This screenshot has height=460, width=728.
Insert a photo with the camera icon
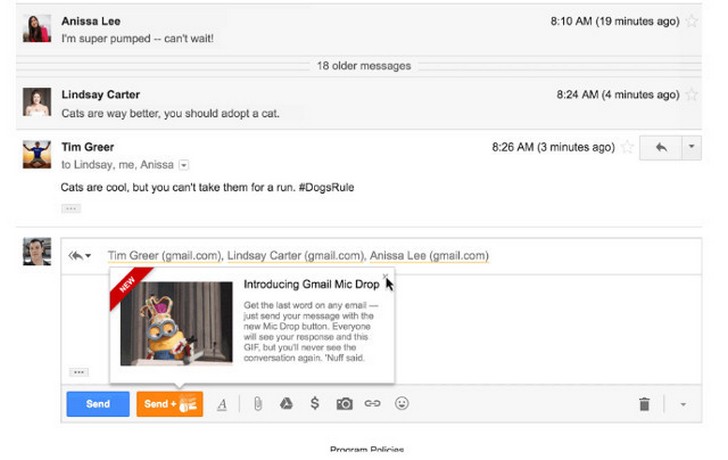[x=344, y=404]
